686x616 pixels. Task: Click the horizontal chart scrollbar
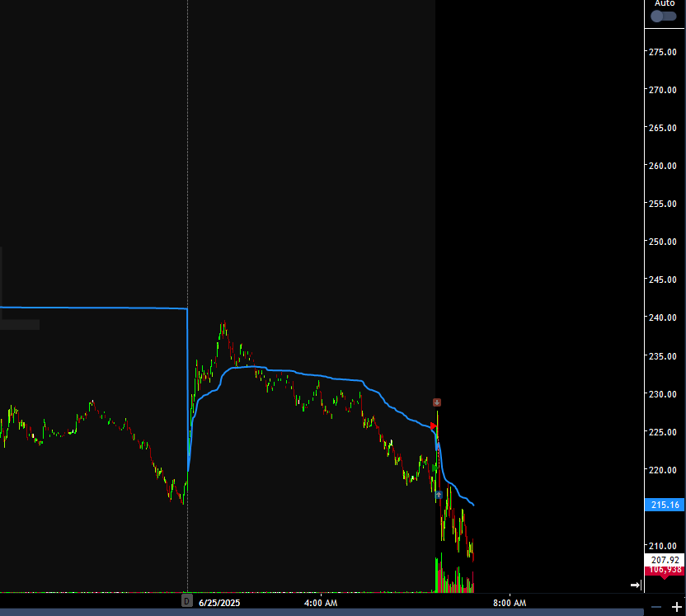(x=322, y=612)
